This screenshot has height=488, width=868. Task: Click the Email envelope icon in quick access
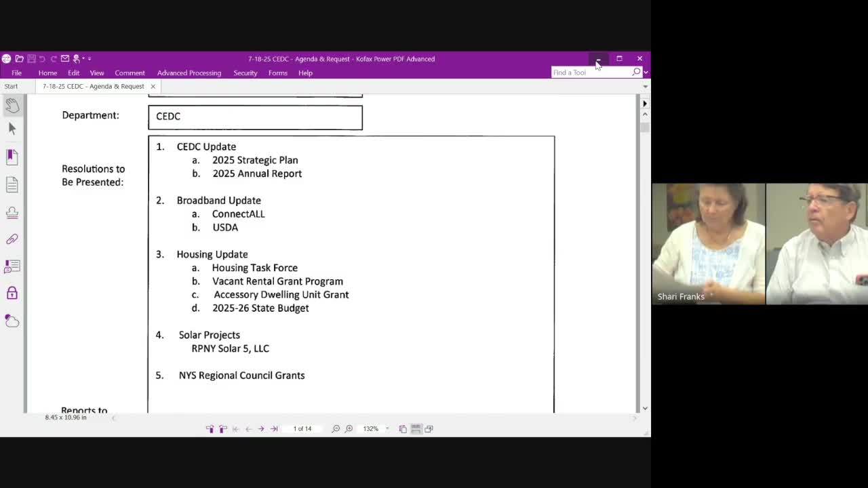pos(65,59)
